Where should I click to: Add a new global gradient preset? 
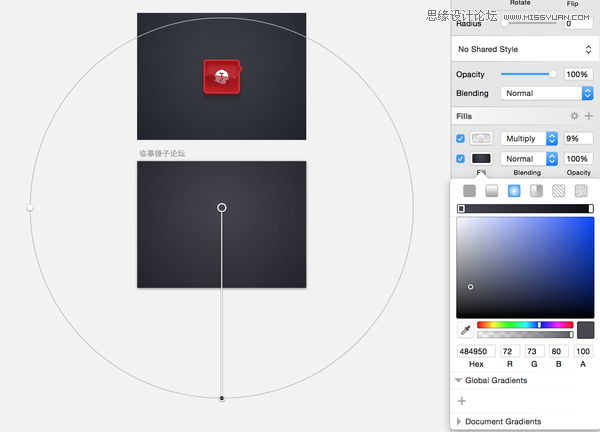[x=462, y=401]
